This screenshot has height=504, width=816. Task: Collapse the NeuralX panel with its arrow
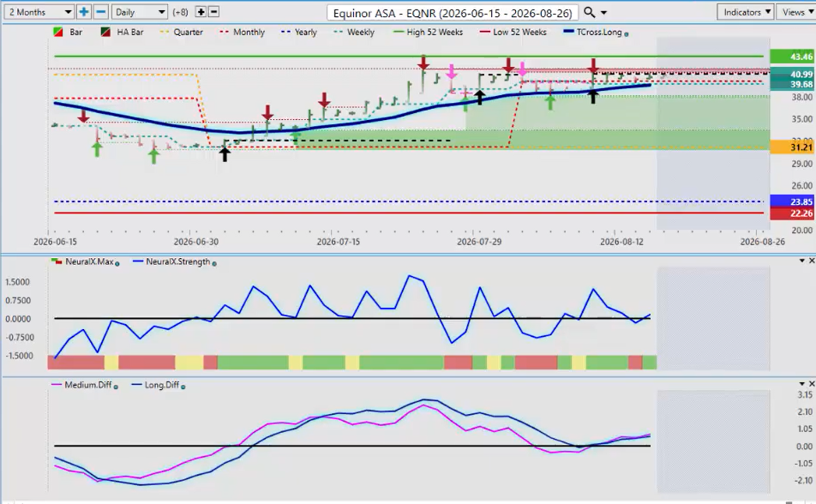coord(802,261)
